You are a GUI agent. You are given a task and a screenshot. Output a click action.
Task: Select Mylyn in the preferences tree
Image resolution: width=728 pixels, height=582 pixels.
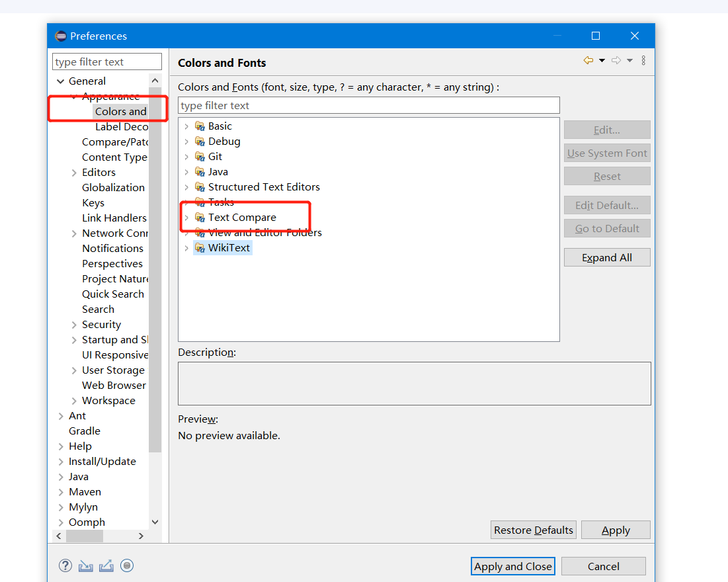(83, 507)
